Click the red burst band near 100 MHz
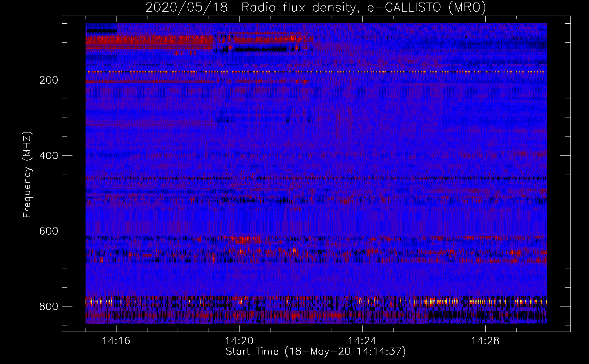The image size is (589, 364). click(x=149, y=40)
